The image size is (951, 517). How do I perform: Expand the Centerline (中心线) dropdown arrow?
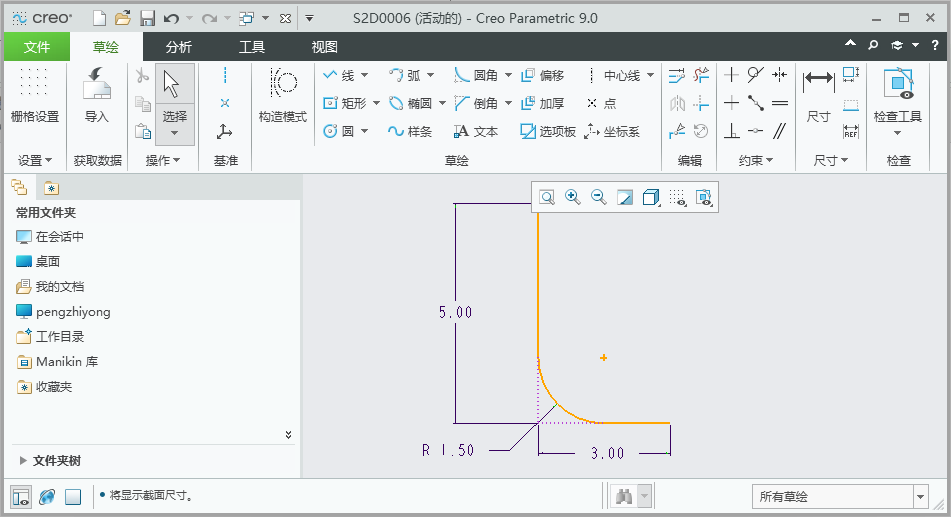pyautogui.click(x=650, y=75)
